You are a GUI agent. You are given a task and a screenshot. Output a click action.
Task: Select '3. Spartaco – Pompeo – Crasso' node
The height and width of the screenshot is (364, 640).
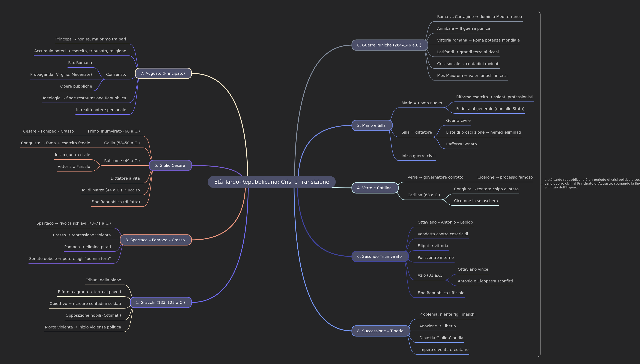(x=155, y=240)
